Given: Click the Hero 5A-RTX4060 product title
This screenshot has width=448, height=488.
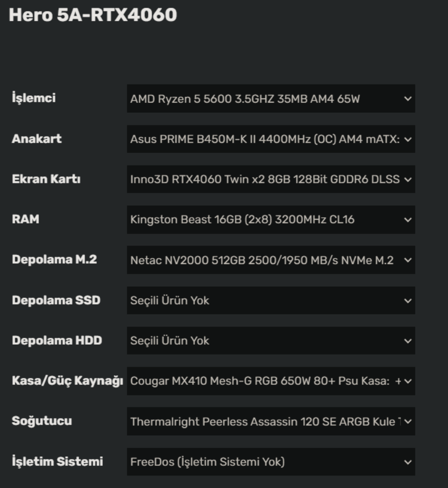Looking at the screenshot, I should pyautogui.click(x=93, y=15).
